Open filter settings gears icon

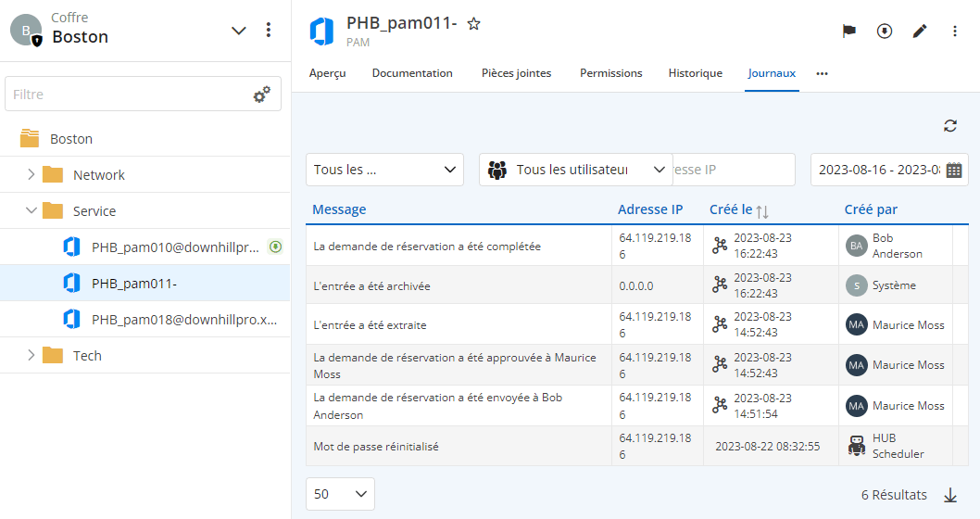coord(261,95)
